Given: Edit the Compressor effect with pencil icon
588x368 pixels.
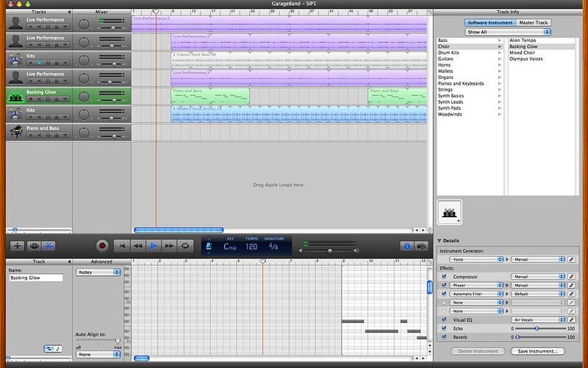Looking at the screenshot, I should click(x=572, y=277).
